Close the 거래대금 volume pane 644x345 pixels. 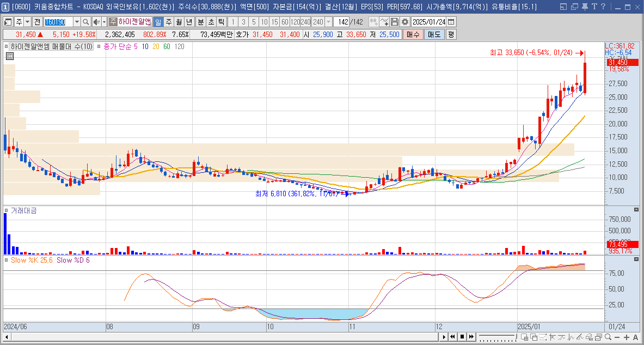636,210
